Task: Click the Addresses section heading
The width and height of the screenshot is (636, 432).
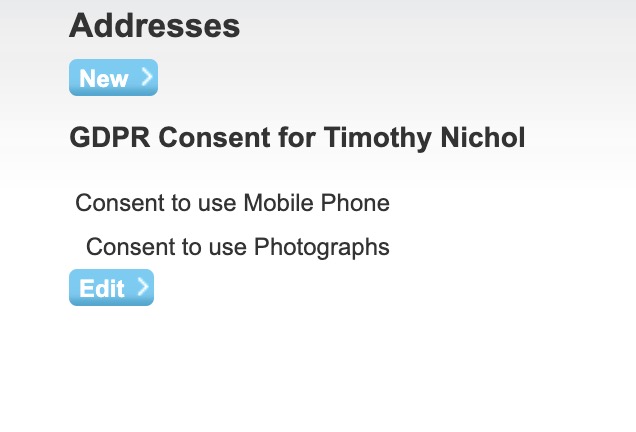Action: pyautogui.click(x=154, y=26)
